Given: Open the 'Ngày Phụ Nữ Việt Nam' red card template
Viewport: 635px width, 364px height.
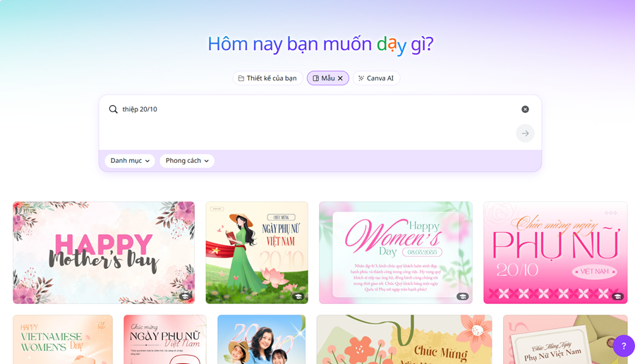Looking at the screenshot, I should [165, 339].
